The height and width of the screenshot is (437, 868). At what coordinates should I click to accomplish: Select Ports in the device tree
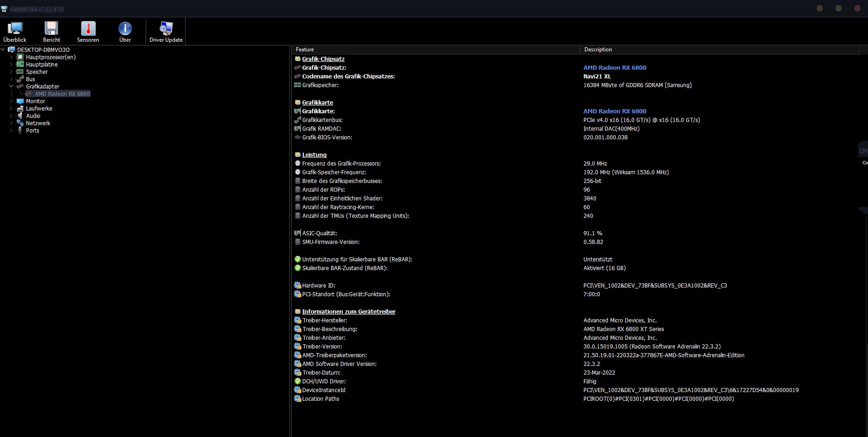(33, 131)
